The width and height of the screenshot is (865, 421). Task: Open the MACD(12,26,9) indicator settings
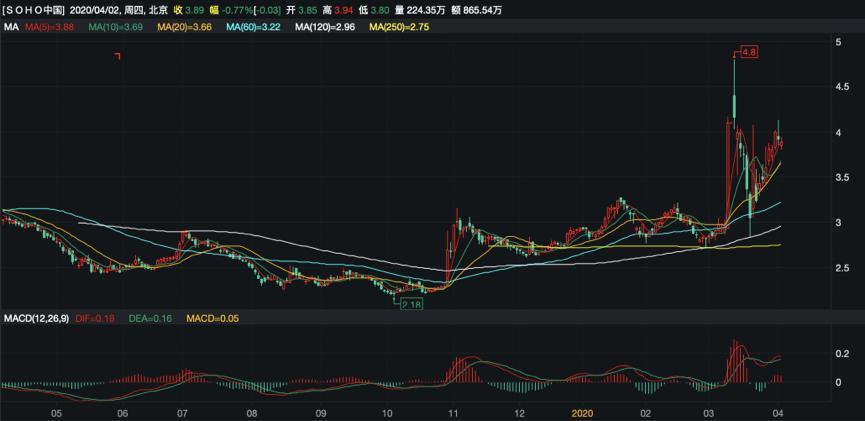tap(38, 318)
